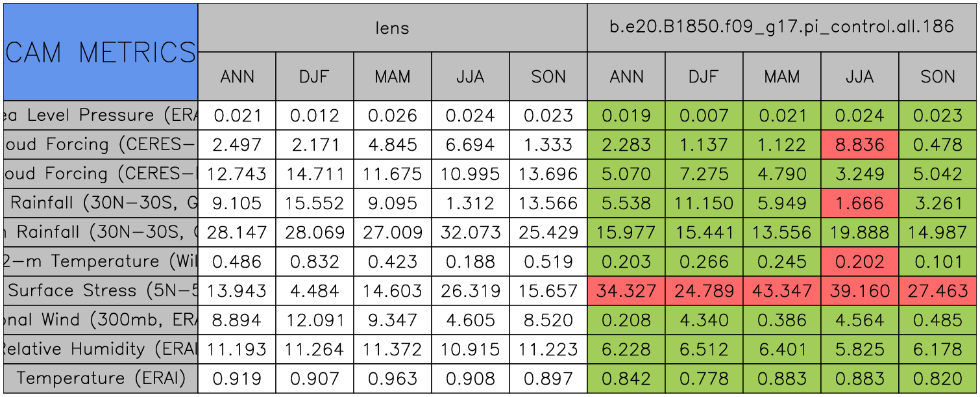Select the Zonal Wind (300mb) row label
This screenshot has width=980, height=397.
tap(101, 320)
